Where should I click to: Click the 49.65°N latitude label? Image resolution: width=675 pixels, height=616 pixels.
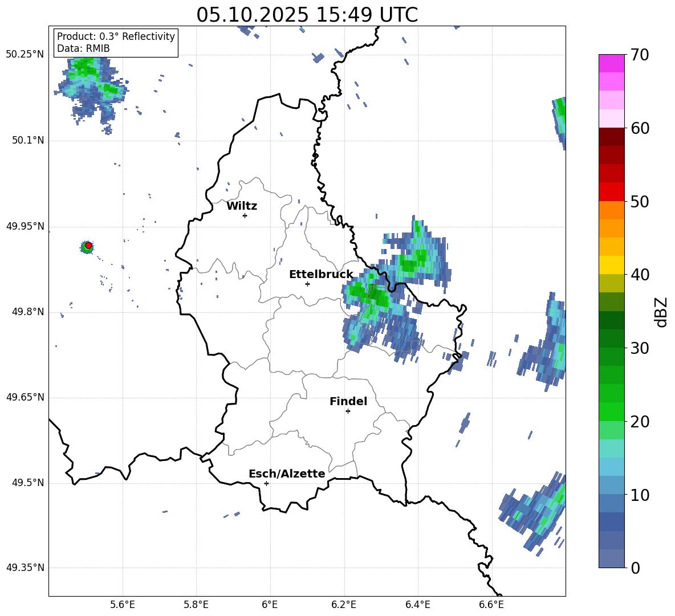[x=25, y=397]
